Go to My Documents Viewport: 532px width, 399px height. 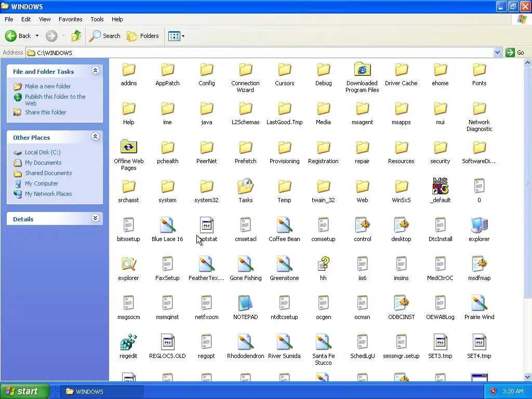[43, 163]
